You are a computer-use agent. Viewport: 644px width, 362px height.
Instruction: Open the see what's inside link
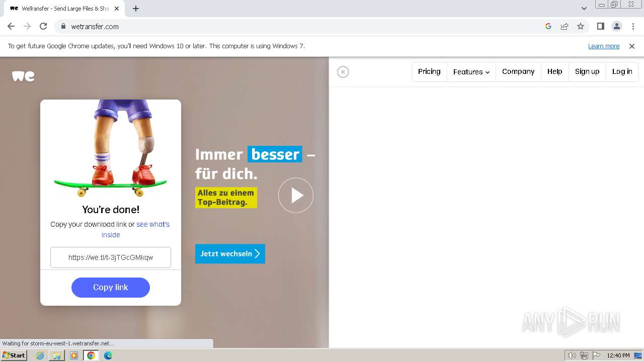[136, 229]
